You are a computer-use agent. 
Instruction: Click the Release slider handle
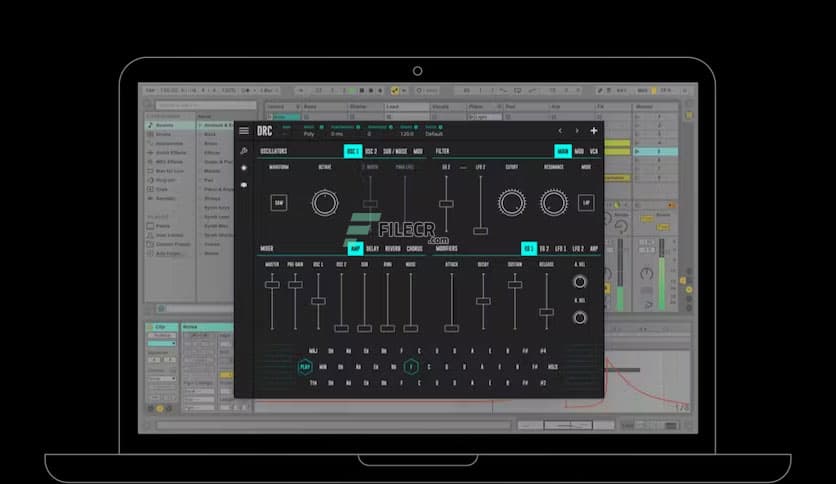[x=546, y=312]
